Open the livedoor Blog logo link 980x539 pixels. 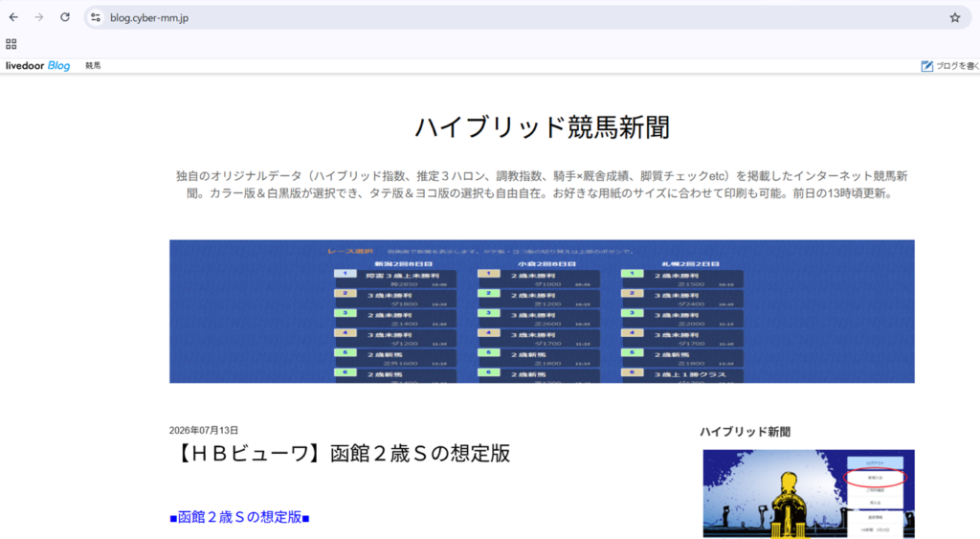click(x=37, y=66)
